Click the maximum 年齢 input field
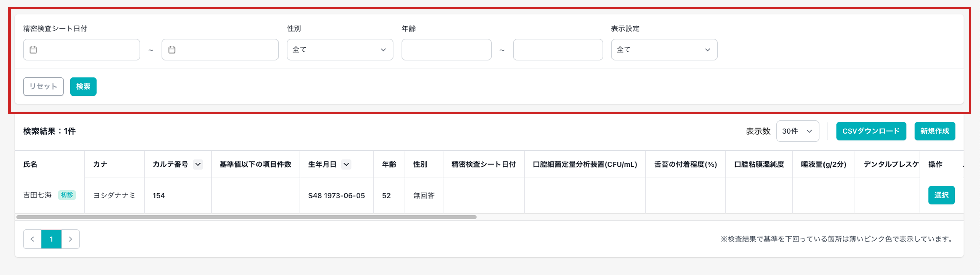This screenshot has width=980, height=275. (x=558, y=49)
